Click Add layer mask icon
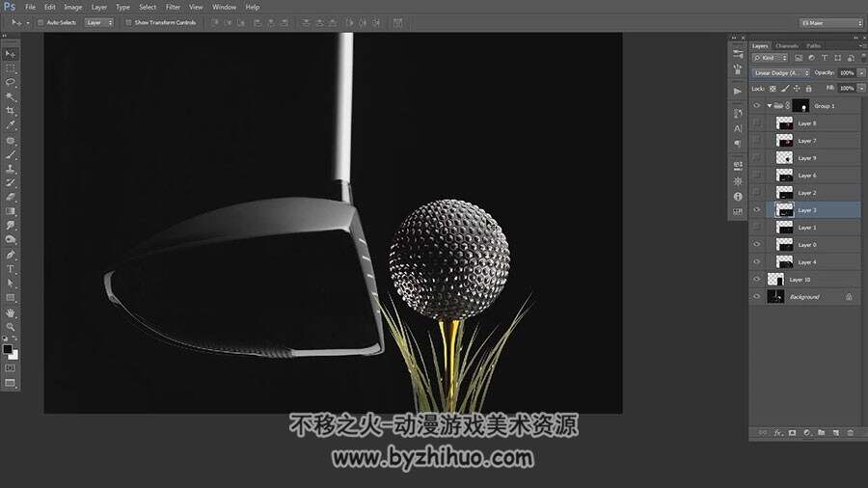Viewport: 868px width, 488px height. pyautogui.click(x=792, y=433)
